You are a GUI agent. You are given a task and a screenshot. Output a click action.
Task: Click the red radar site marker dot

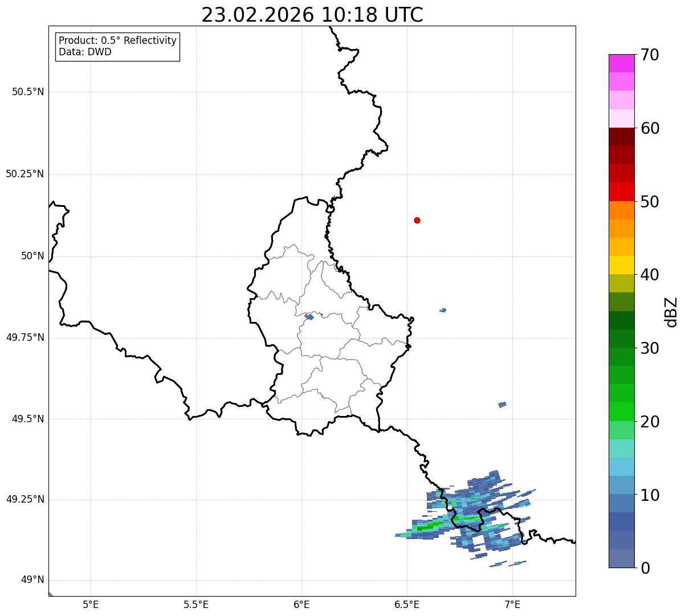pos(417,220)
